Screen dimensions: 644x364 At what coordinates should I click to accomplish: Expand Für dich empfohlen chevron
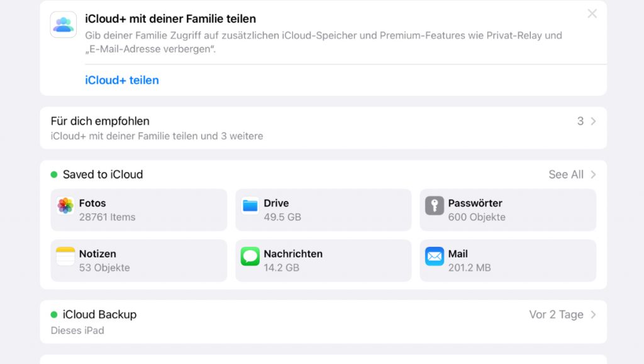coord(593,121)
